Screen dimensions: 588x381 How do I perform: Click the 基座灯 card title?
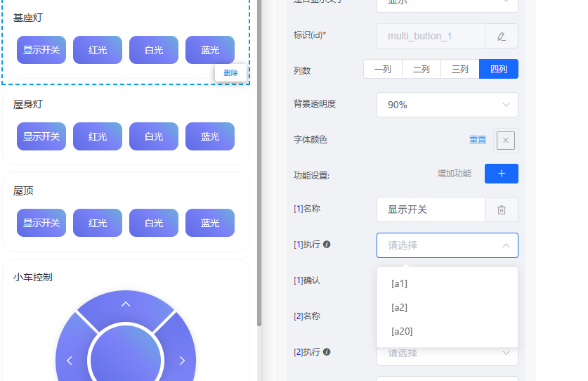[x=28, y=18]
